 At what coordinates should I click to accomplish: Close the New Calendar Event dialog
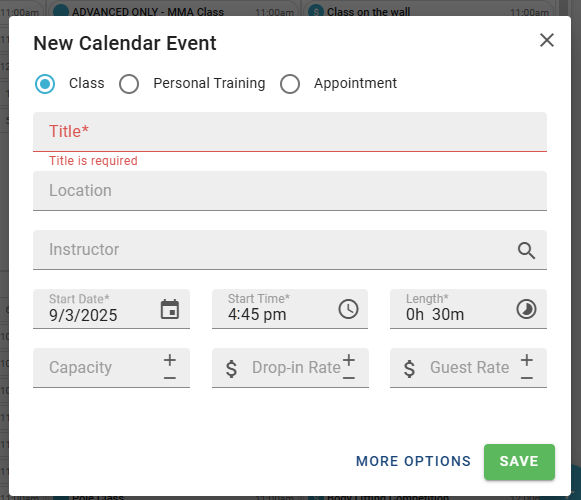[x=547, y=40]
